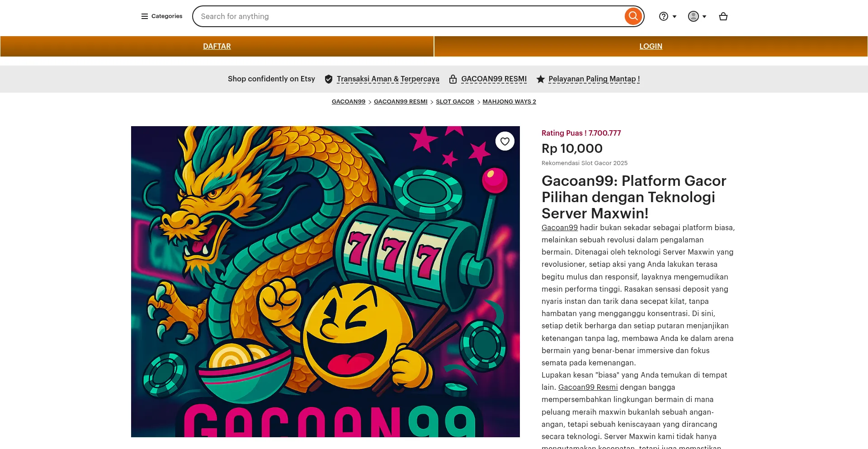The height and width of the screenshot is (449, 868).
Task: Click the orange search magnifier button
Action: point(633,16)
